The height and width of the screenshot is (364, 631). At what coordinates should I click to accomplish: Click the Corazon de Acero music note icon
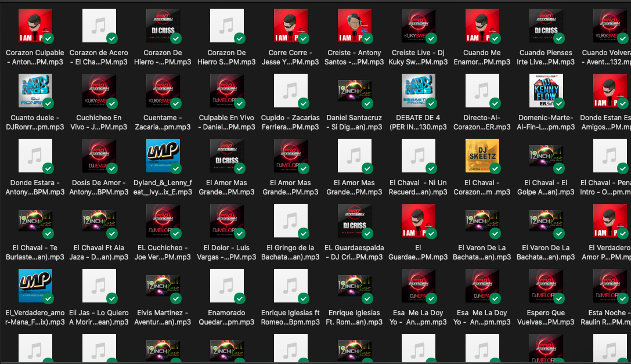click(x=99, y=26)
